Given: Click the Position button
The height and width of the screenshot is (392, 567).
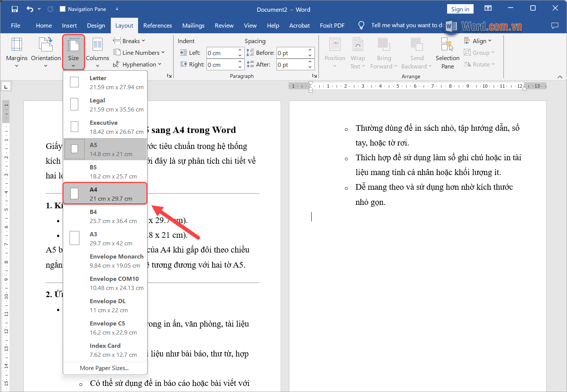Looking at the screenshot, I should 335,53.
